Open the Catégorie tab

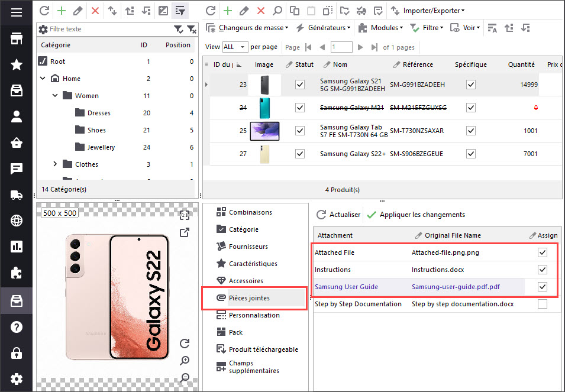[237, 229]
